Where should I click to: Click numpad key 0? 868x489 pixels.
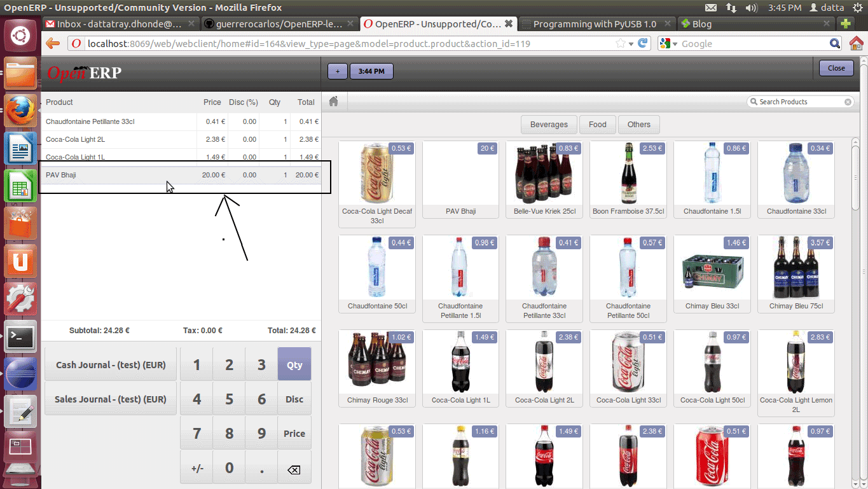tap(229, 468)
